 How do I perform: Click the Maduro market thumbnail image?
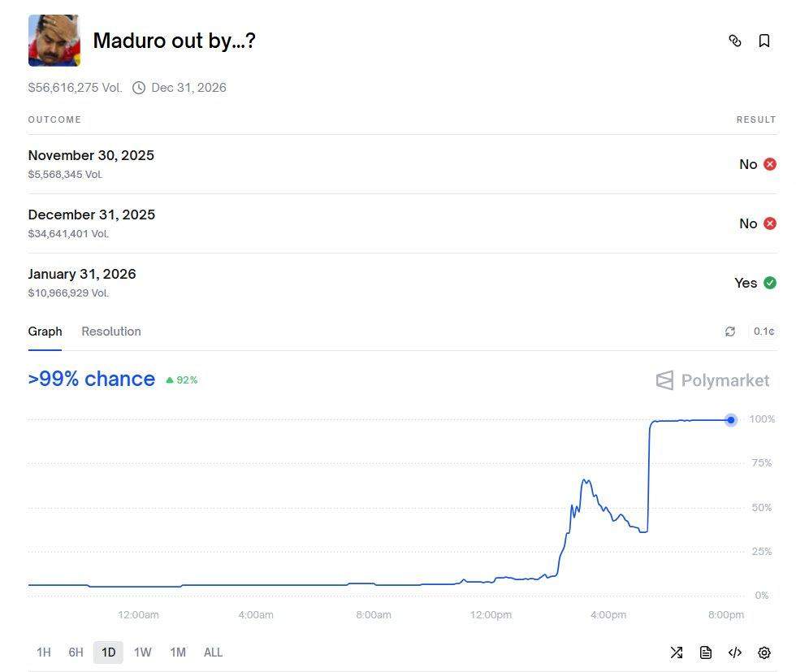pyautogui.click(x=54, y=41)
